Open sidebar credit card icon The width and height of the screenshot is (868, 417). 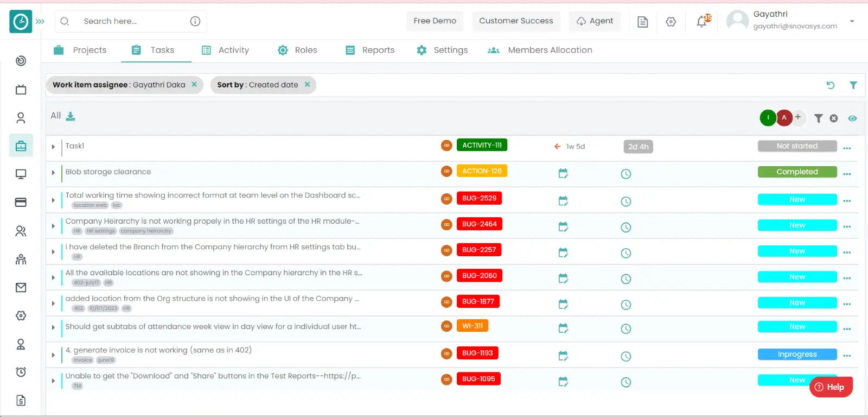coord(21,203)
